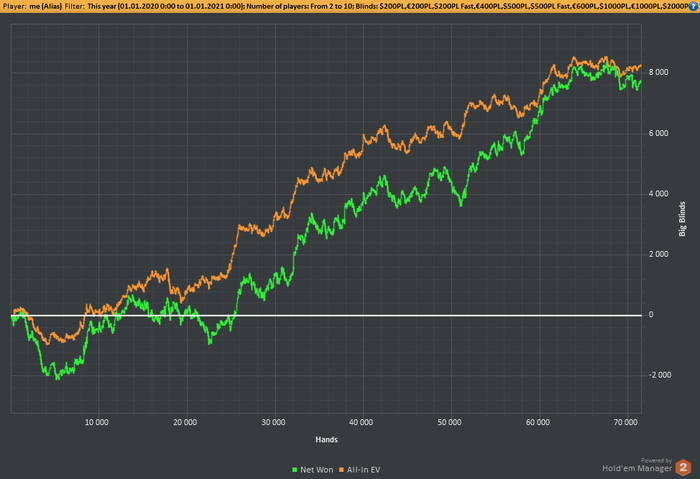Image resolution: width=700 pixels, height=479 pixels.
Task: Click the Hands axis title
Action: (x=326, y=440)
